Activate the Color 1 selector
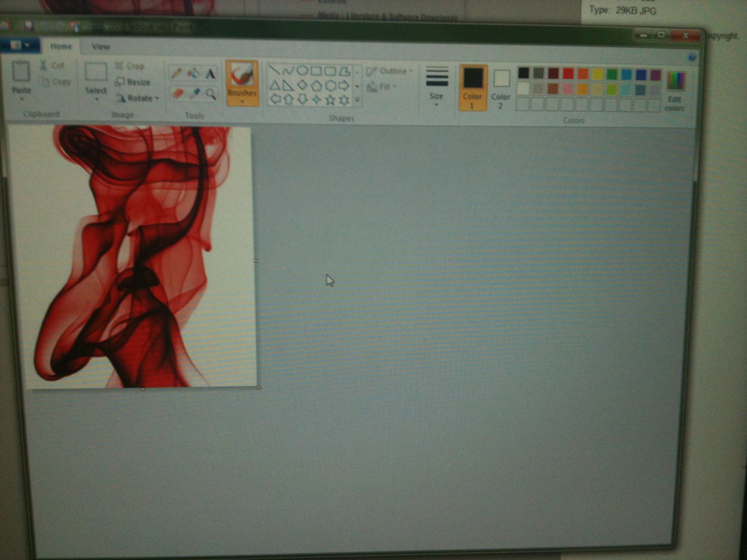The height and width of the screenshot is (560, 747). [473, 87]
